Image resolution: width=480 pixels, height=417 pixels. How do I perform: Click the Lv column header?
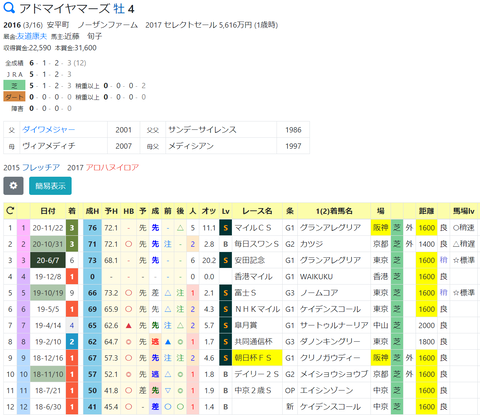coord(226,211)
